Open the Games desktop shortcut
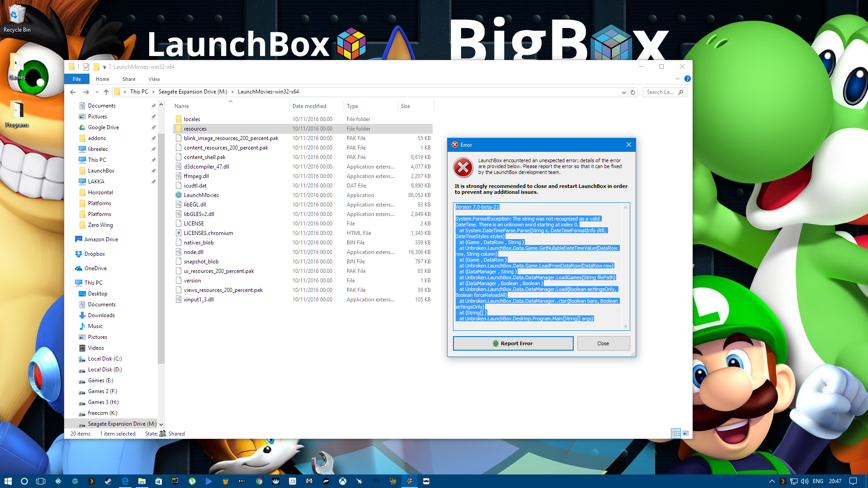 tap(17, 67)
